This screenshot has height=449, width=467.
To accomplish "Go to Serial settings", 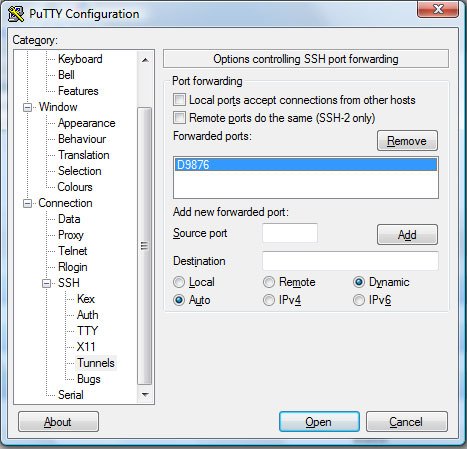I will click(71, 395).
